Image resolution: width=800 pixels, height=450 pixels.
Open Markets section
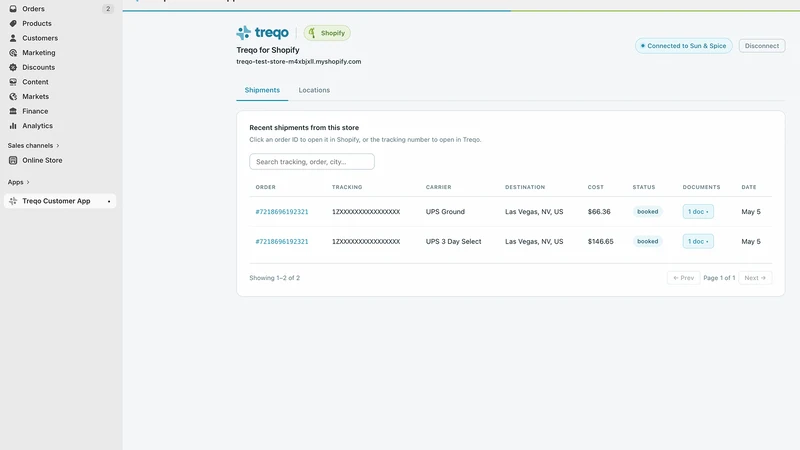[36, 96]
